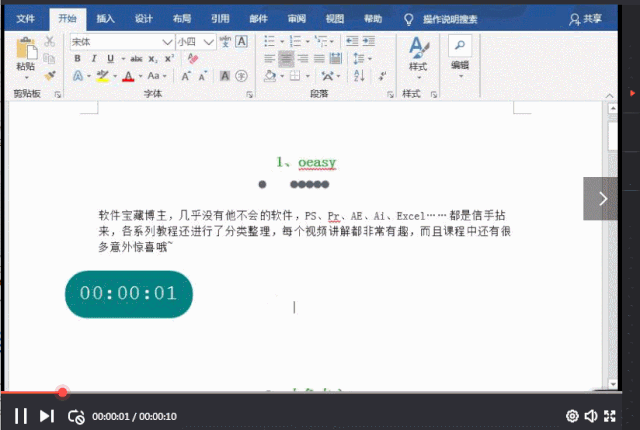The width and height of the screenshot is (640, 430).
Task: Open the 布局 ribbon tab
Action: click(182, 18)
